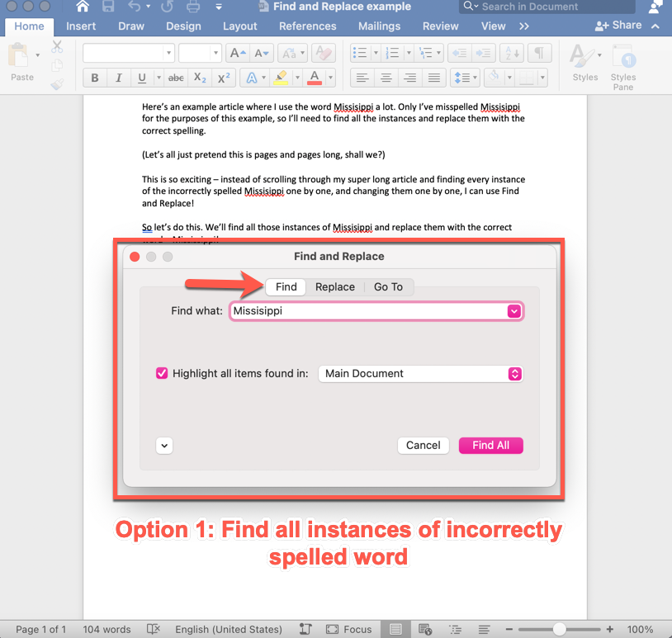Screen dimensions: 672x638
Task: Cut selection with scissors icon
Action: pos(57,47)
